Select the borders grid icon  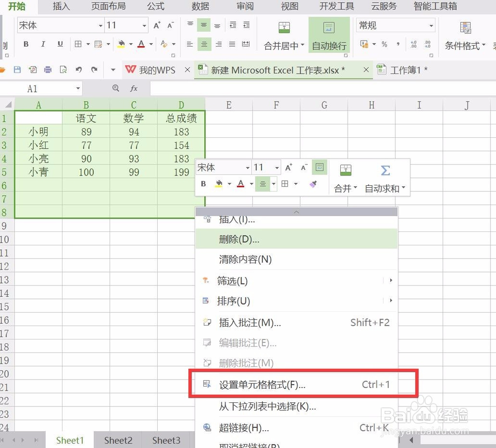(78, 44)
